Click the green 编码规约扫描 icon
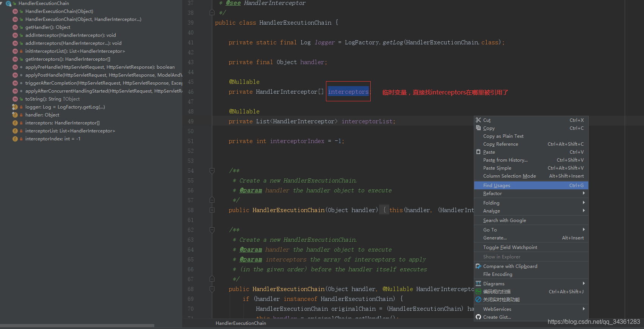This screenshot has width=644, height=329. 478,291
